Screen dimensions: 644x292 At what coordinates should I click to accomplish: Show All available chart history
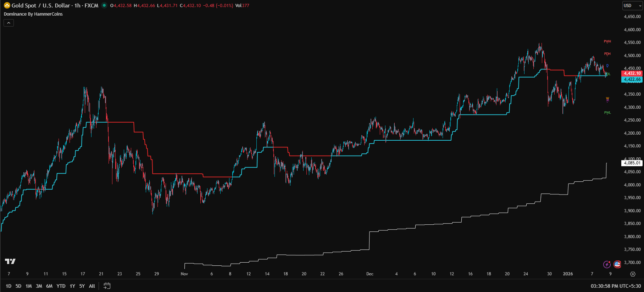[x=92, y=286]
